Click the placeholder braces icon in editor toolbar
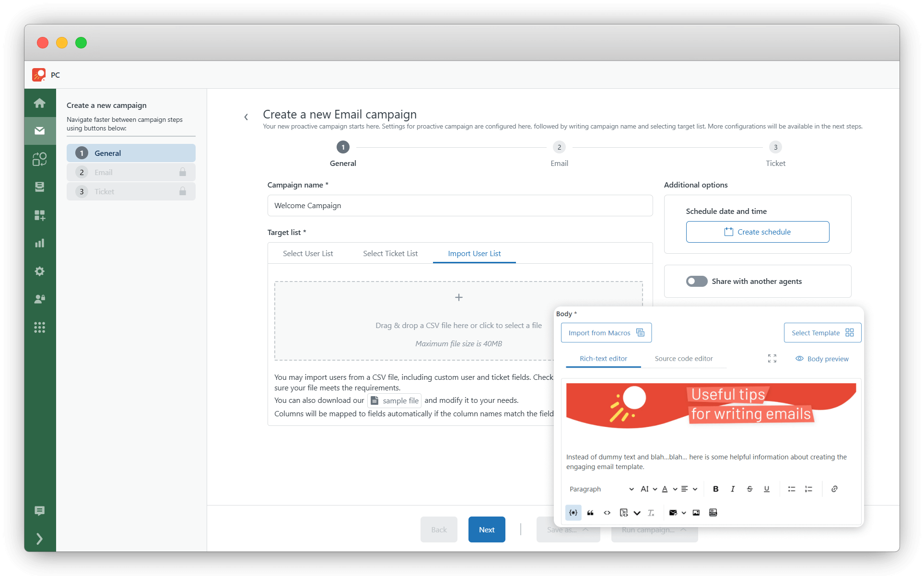This screenshot has width=924, height=576. click(573, 513)
